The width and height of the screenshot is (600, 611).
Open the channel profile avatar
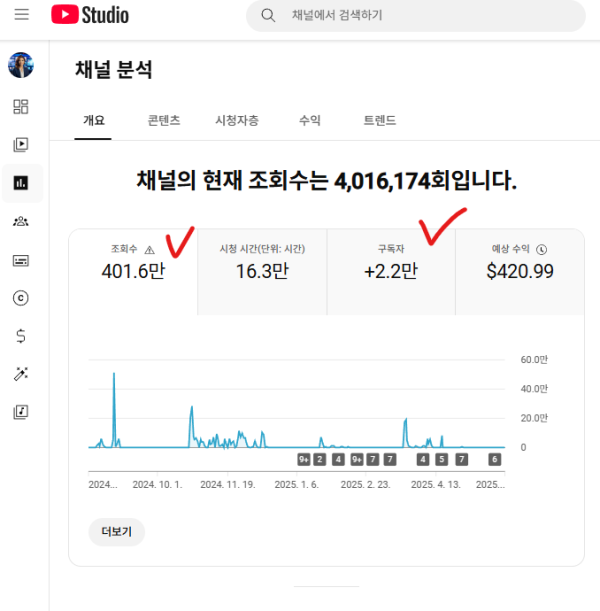(21, 65)
